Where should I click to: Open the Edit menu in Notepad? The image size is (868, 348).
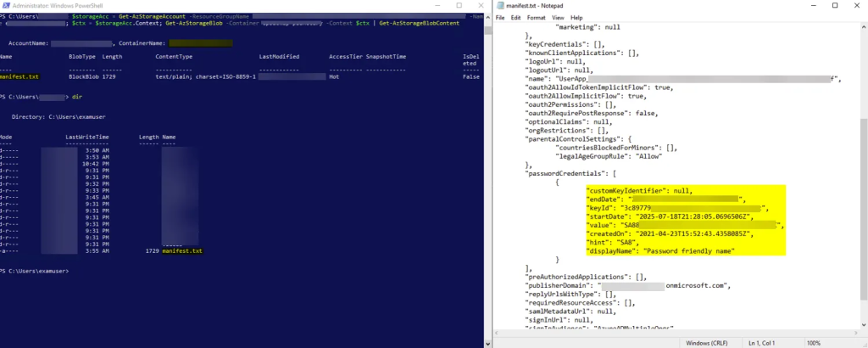[515, 17]
